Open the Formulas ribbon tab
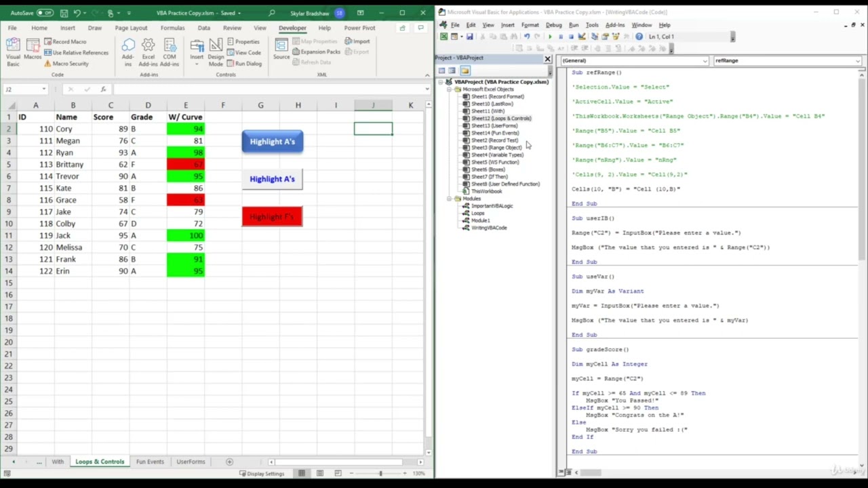Viewport: 868px width, 488px height. point(172,28)
